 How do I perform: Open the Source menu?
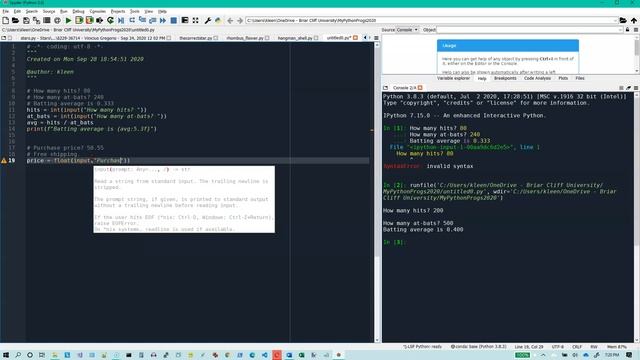click(x=49, y=11)
